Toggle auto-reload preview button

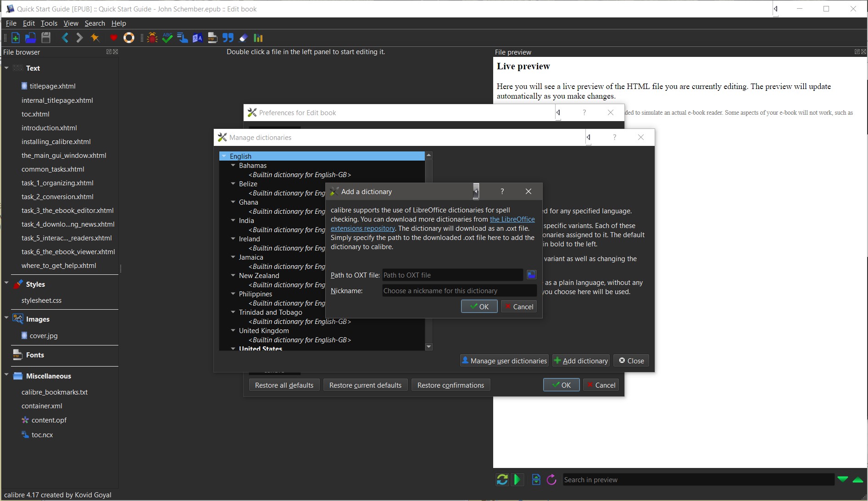tap(502, 479)
